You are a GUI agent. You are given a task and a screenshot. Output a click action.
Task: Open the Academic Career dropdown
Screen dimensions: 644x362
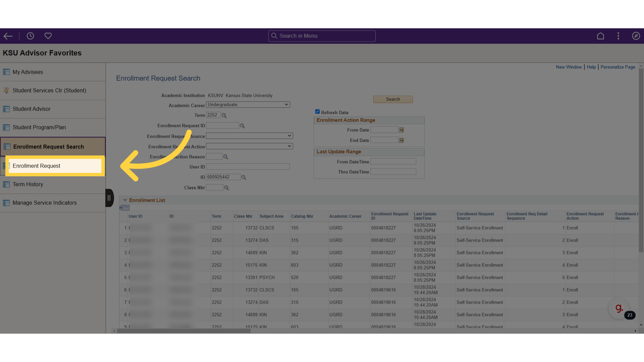248,105
